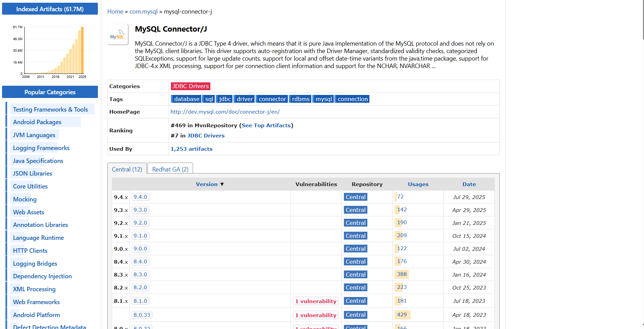The height and width of the screenshot is (329, 644).
Task: Open Core Utilities category
Action: 30,186
